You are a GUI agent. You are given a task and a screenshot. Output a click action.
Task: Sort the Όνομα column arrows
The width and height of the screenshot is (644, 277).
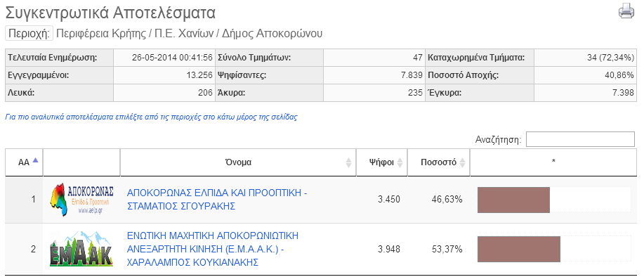coord(349,162)
